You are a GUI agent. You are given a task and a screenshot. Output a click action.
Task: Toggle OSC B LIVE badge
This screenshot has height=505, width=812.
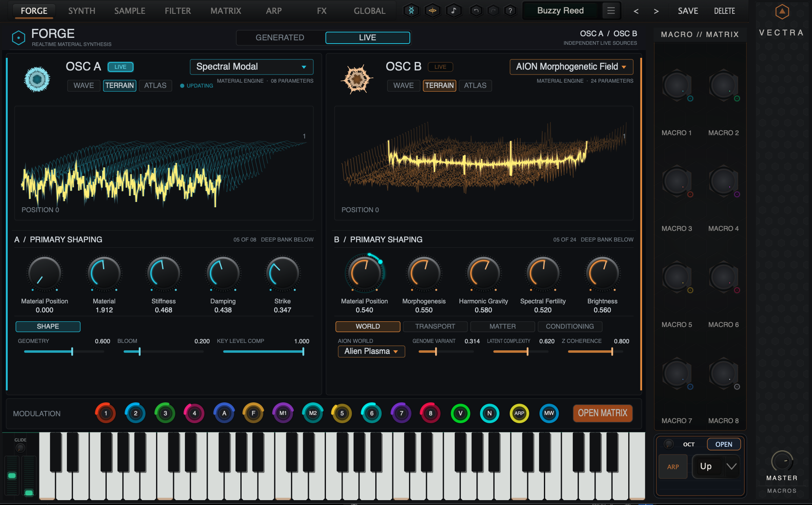[440, 67]
